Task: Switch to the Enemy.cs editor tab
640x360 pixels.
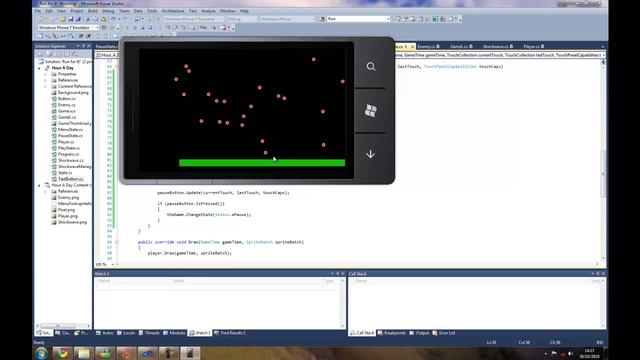Action: tap(428, 47)
